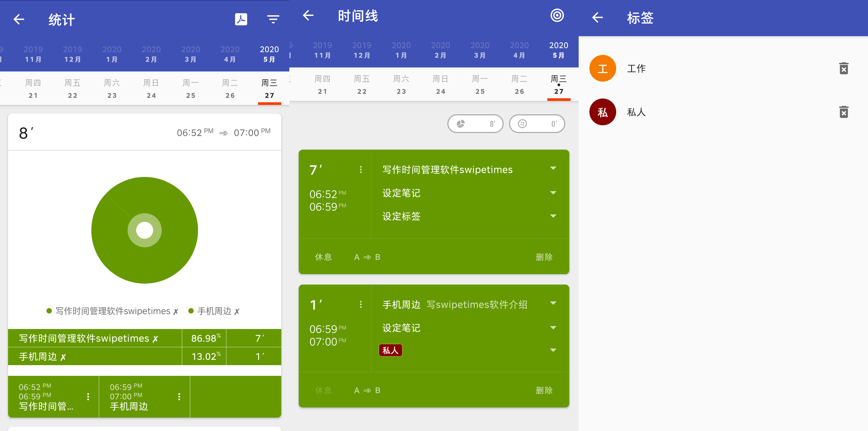Open the 工作 tag label
The image size is (868, 431).
636,68
